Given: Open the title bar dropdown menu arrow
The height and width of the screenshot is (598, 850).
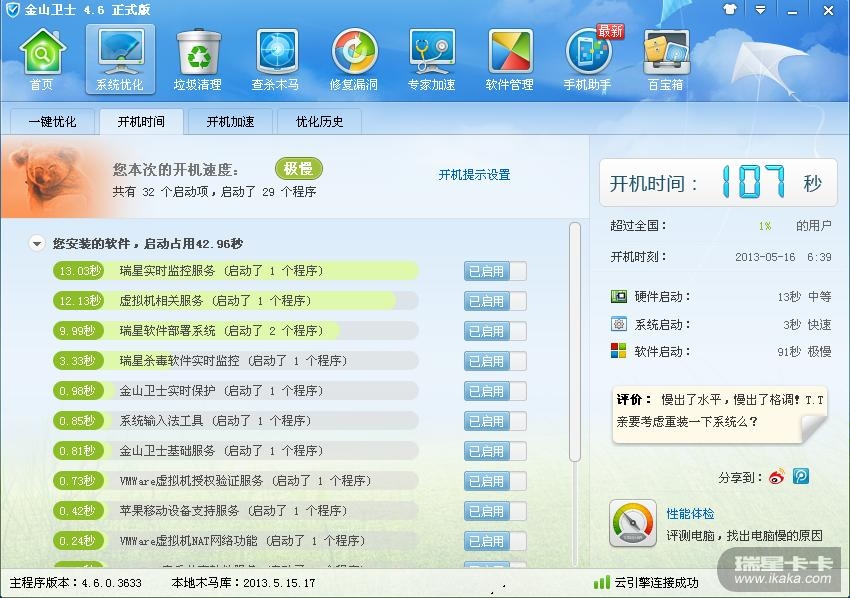Looking at the screenshot, I should click(x=761, y=10).
